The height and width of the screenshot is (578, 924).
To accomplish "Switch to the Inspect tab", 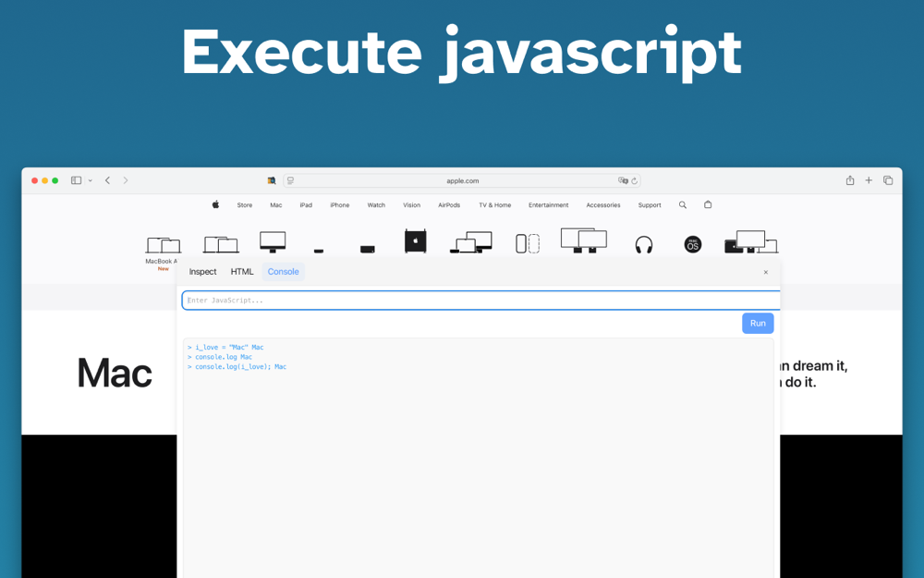I will coord(202,271).
